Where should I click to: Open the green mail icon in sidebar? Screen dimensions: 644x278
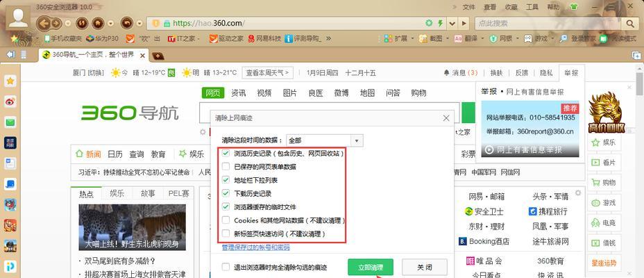[10, 122]
